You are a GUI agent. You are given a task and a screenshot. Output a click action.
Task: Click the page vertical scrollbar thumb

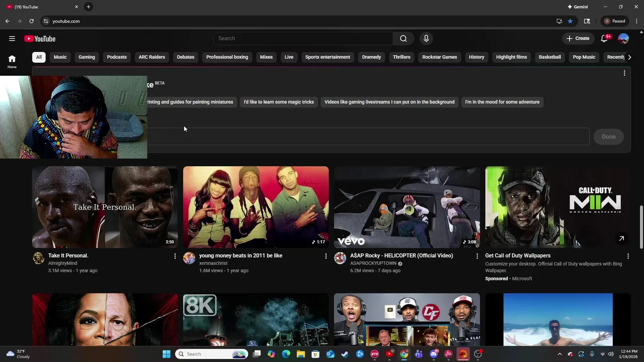(641, 227)
